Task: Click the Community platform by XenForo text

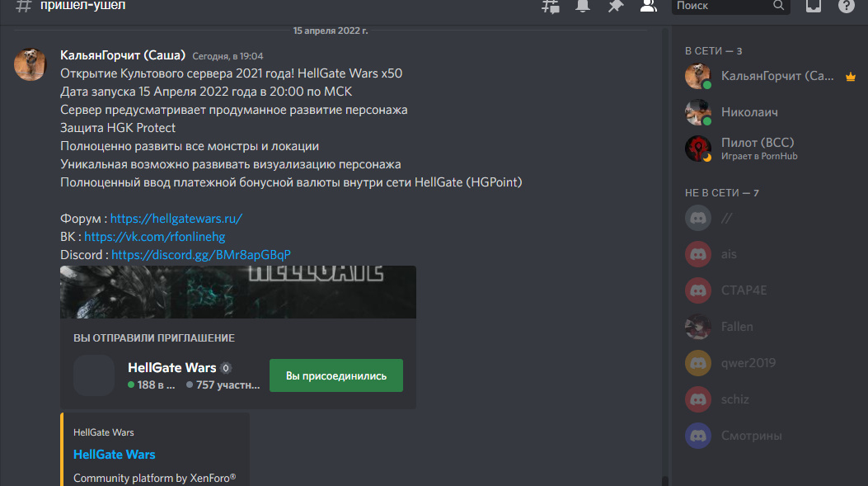Action: pyautogui.click(x=154, y=479)
